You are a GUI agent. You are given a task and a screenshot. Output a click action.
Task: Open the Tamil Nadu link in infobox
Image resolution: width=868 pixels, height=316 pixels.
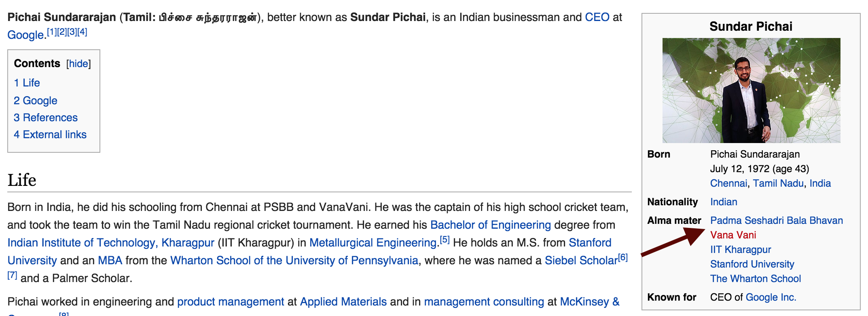pos(778,183)
